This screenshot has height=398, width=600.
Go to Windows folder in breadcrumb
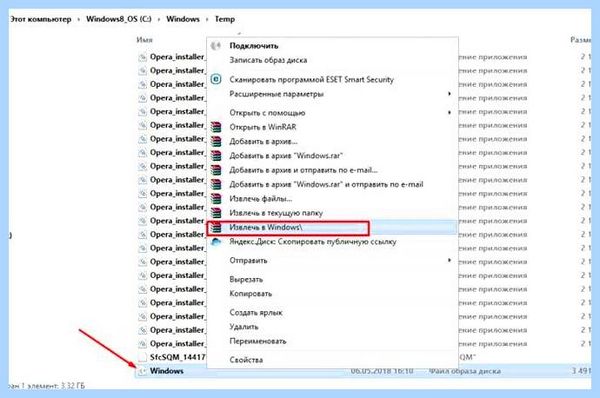183,19
